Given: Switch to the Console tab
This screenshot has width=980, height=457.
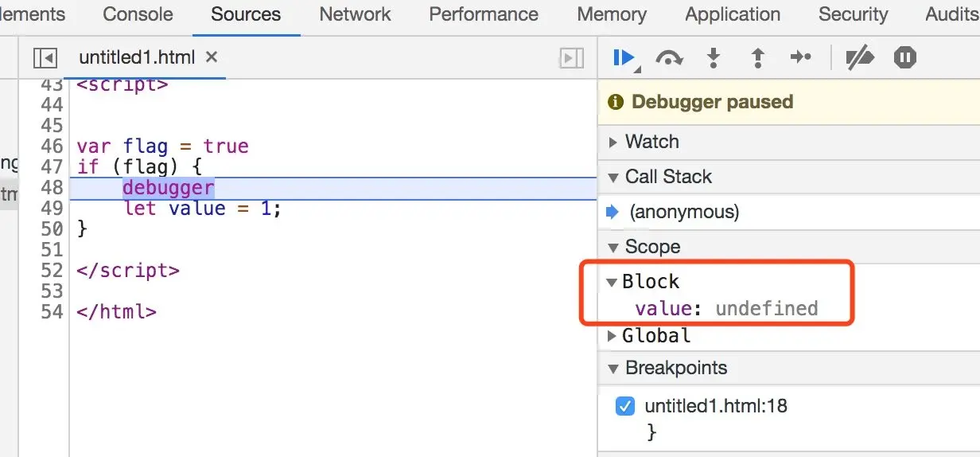Looking at the screenshot, I should [138, 14].
